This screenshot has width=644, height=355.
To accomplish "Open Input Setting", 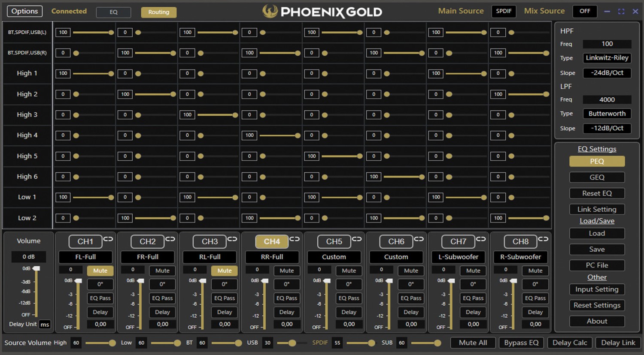I will click(597, 289).
